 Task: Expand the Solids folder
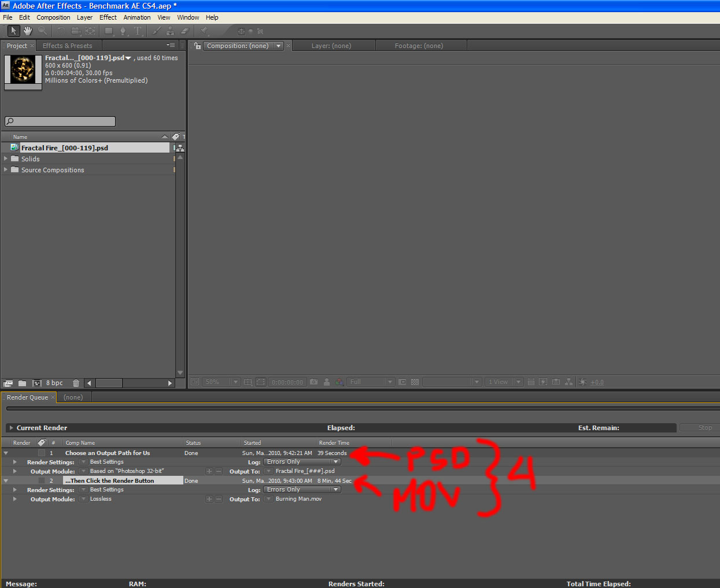pos(6,158)
